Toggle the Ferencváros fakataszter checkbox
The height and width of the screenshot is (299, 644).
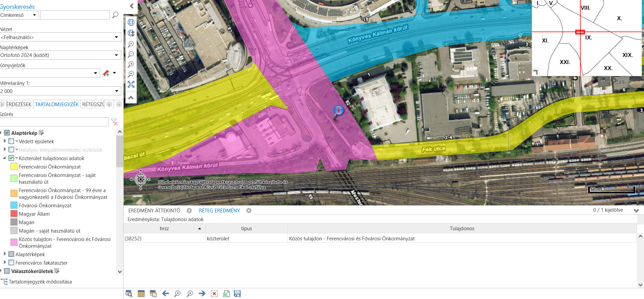[x=11, y=263]
